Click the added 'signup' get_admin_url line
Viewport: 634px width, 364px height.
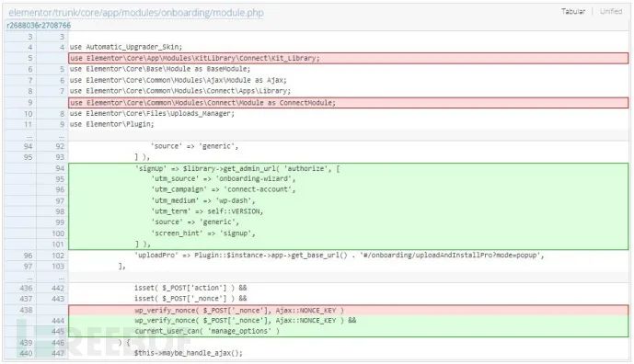[x=237, y=168]
